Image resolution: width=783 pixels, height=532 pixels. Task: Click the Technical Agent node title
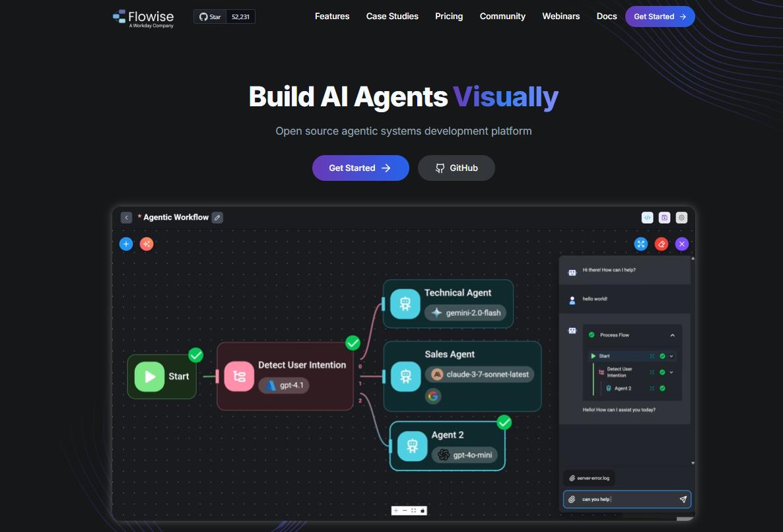(458, 293)
